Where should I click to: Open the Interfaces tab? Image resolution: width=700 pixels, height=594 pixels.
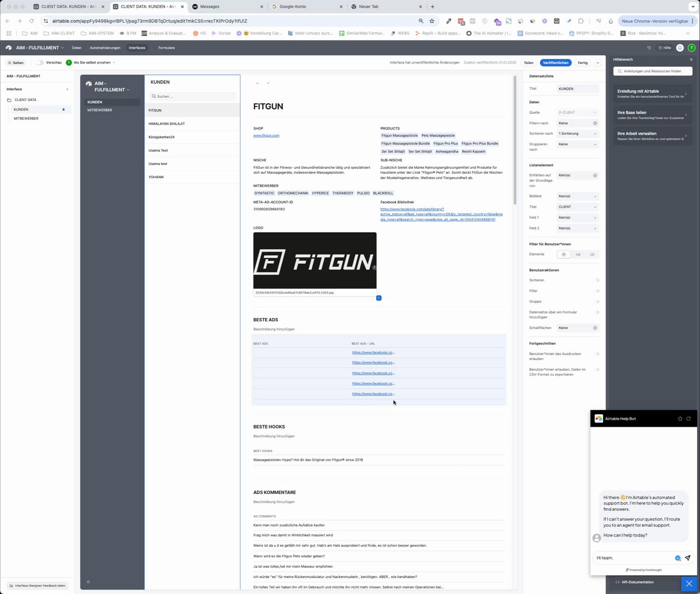point(137,48)
